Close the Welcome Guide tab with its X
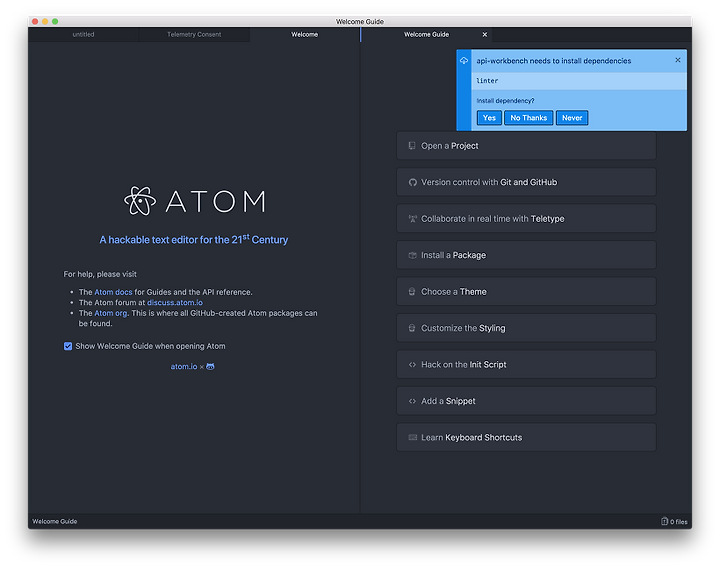 pyautogui.click(x=484, y=34)
